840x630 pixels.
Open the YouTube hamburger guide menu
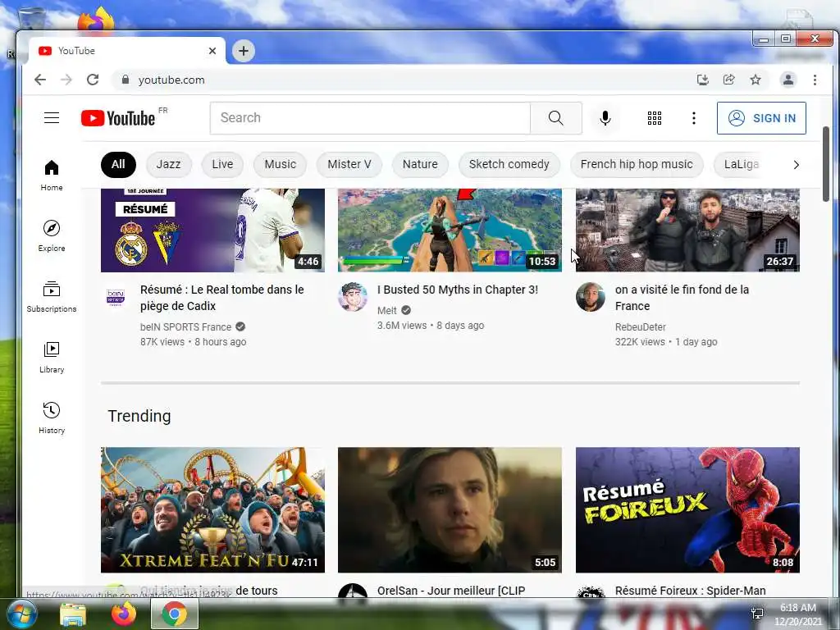tap(52, 118)
